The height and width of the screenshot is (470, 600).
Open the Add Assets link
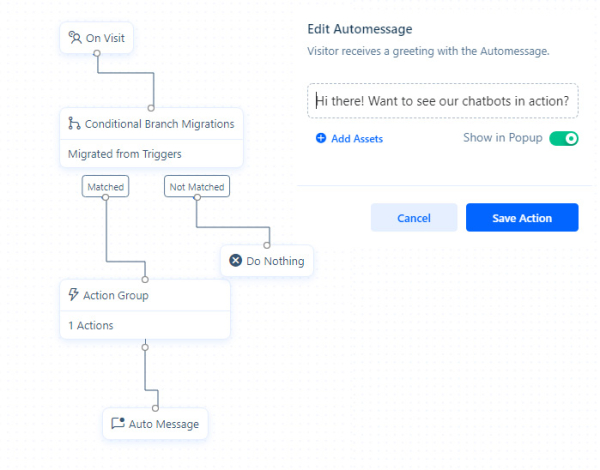tap(356, 139)
